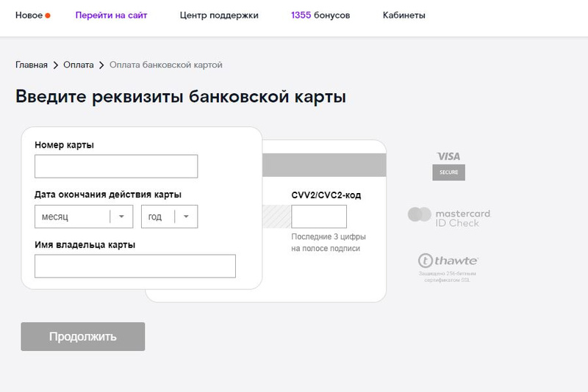Click the breadcrumb arrow after Главная

(x=55, y=65)
